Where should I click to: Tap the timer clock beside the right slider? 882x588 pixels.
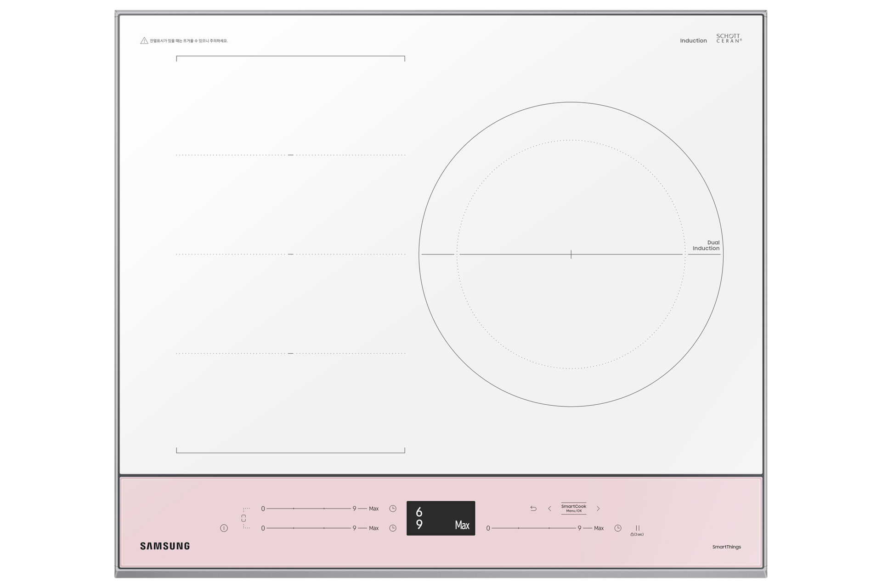pyautogui.click(x=618, y=528)
